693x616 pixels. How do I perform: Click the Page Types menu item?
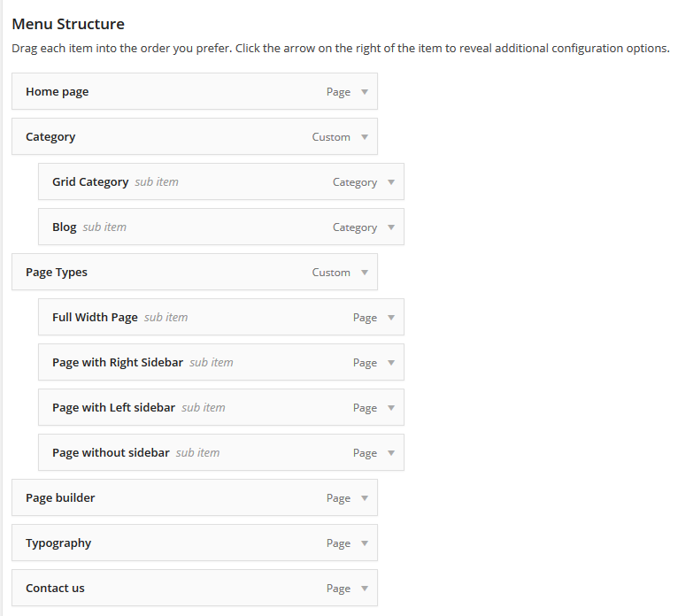(195, 272)
